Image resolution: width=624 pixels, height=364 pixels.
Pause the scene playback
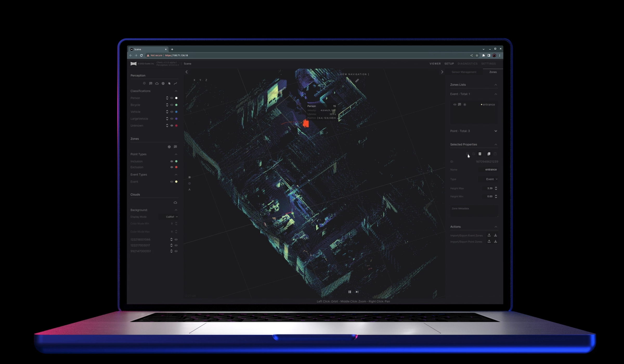350,292
